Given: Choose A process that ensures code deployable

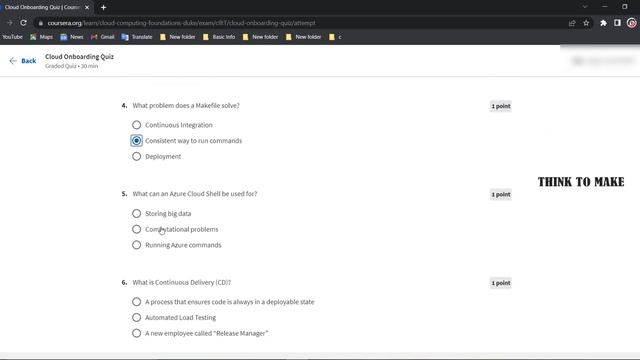Looking at the screenshot, I should (x=136, y=302).
